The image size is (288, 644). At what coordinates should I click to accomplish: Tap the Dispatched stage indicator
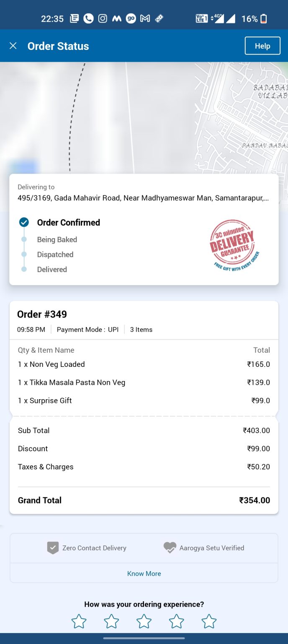[25, 254]
